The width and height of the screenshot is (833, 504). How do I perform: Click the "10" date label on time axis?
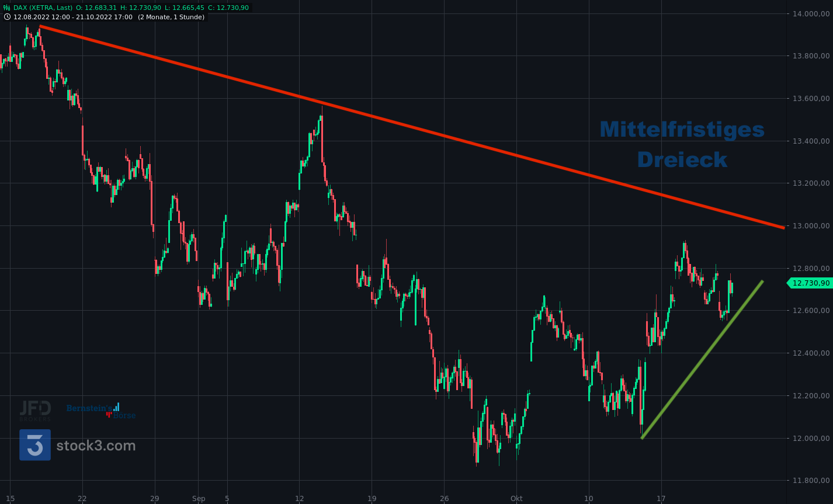click(x=589, y=499)
